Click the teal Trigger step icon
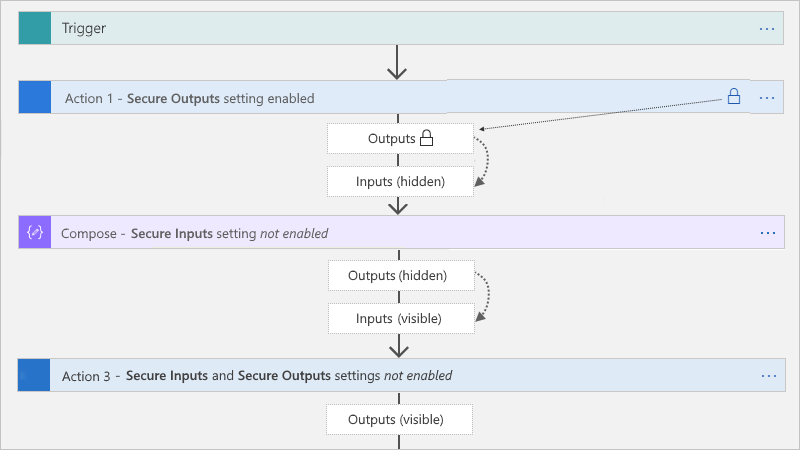 pyautogui.click(x=34, y=29)
